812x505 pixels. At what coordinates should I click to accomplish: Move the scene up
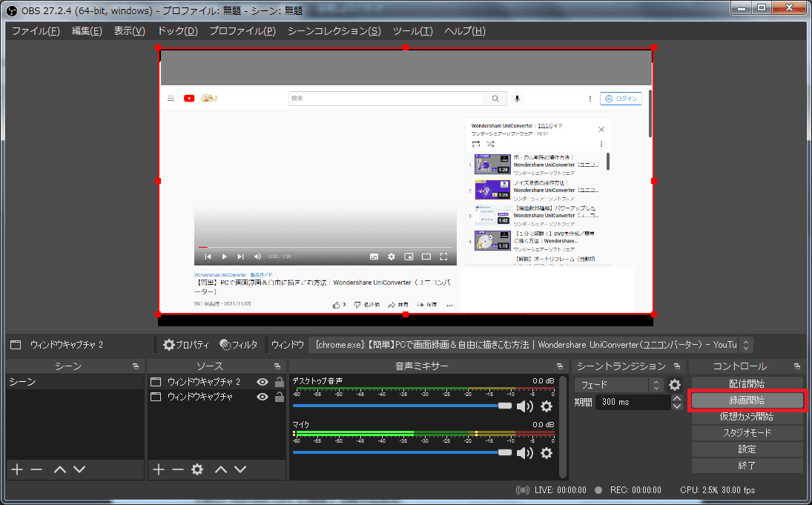[x=60, y=469]
